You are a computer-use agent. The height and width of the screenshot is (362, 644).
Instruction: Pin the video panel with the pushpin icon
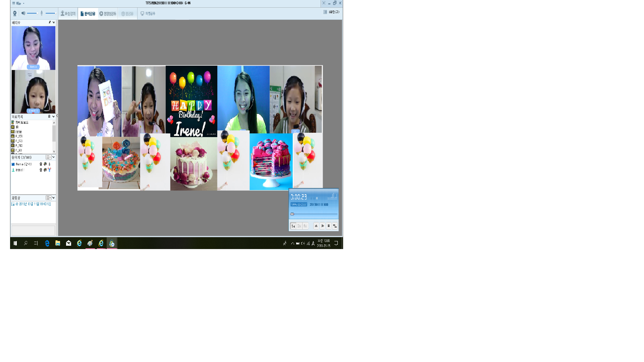click(x=50, y=22)
